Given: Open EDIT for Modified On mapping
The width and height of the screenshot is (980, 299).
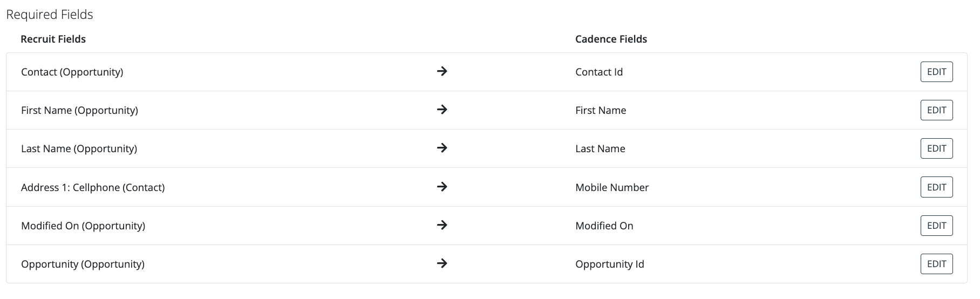Looking at the screenshot, I should tap(936, 226).
